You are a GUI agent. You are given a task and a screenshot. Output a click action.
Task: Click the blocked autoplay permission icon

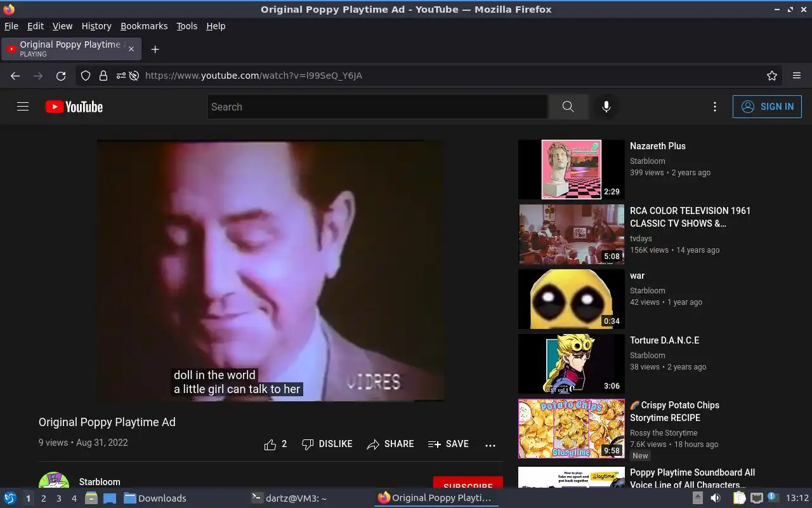pyautogui.click(x=134, y=76)
